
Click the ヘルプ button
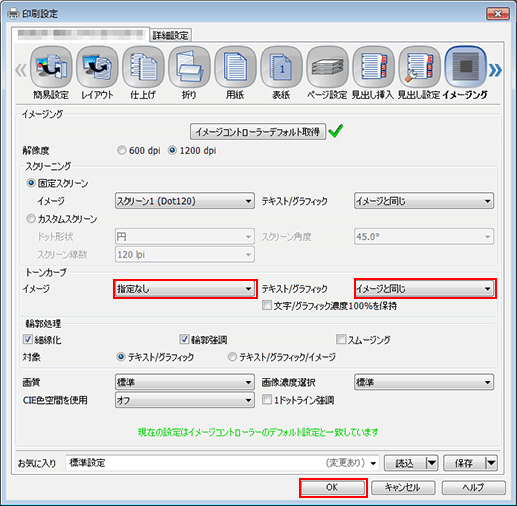tap(474, 488)
